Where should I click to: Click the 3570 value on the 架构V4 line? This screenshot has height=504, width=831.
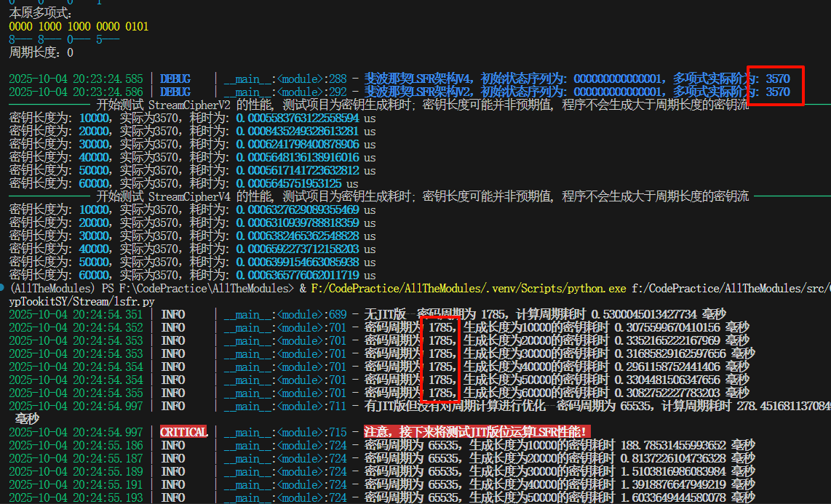pyautogui.click(x=777, y=79)
